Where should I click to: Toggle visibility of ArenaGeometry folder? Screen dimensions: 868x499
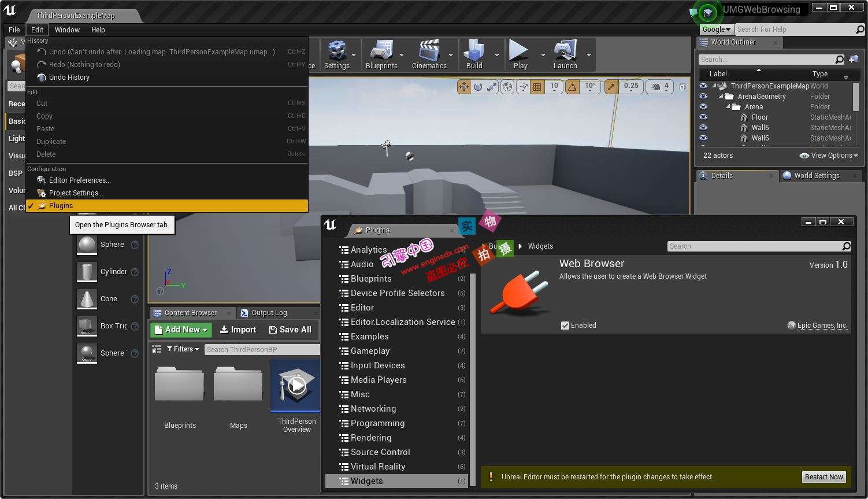tap(703, 96)
